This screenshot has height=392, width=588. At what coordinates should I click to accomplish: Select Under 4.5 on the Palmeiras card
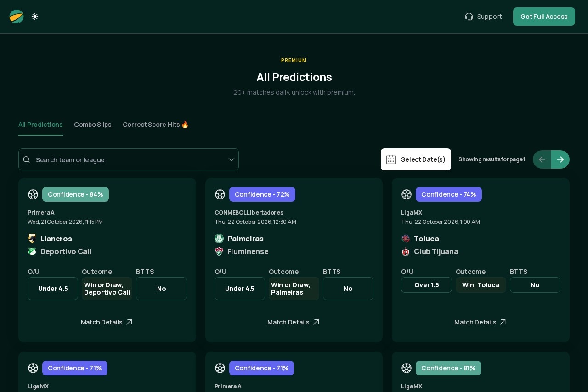pyautogui.click(x=240, y=289)
